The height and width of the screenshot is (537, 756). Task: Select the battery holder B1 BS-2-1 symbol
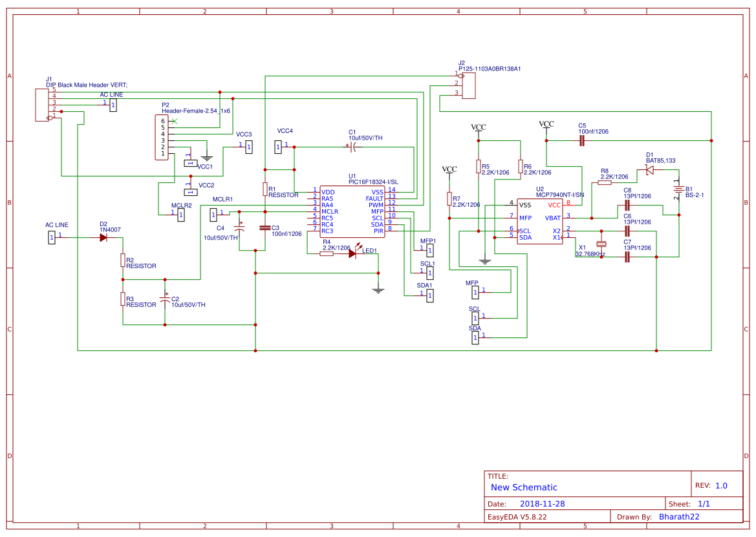[679, 191]
